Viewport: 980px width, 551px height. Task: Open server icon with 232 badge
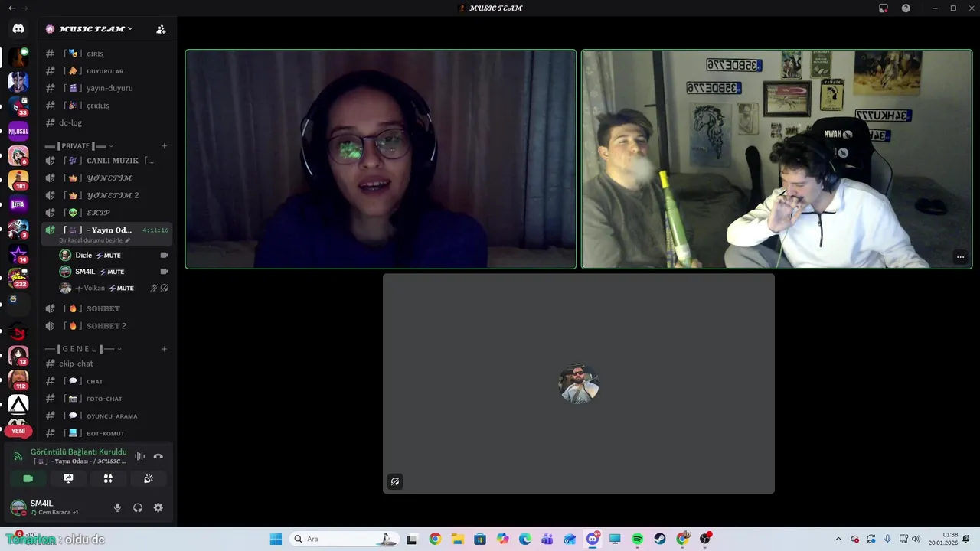tap(18, 278)
